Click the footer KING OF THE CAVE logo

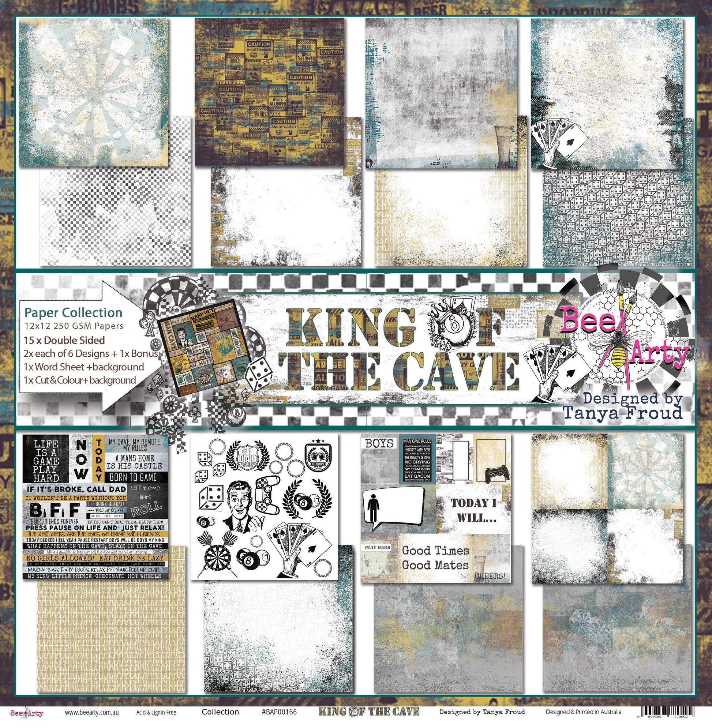369,711
